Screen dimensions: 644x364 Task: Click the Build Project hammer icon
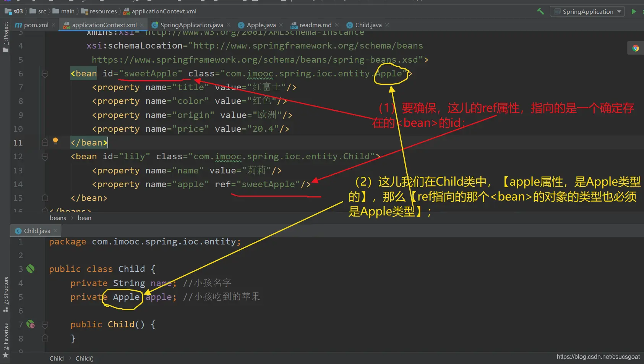click(540, 11)
